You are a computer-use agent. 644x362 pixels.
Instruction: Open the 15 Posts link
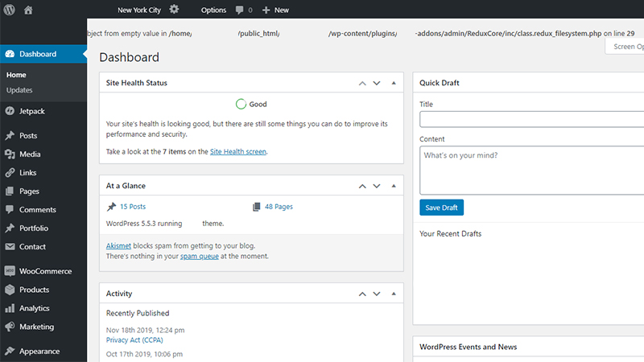[x=133, y=207]
